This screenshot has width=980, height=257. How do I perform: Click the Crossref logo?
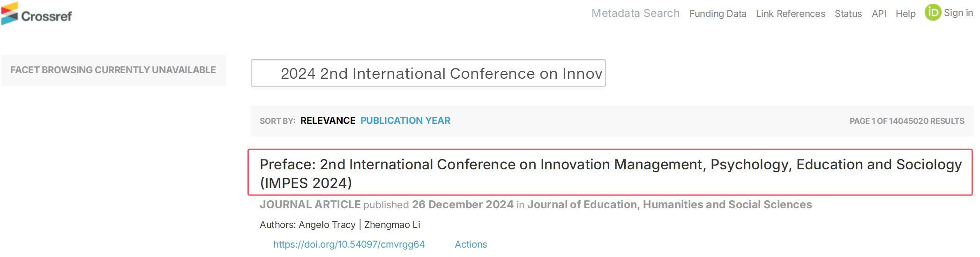(37, 14)
